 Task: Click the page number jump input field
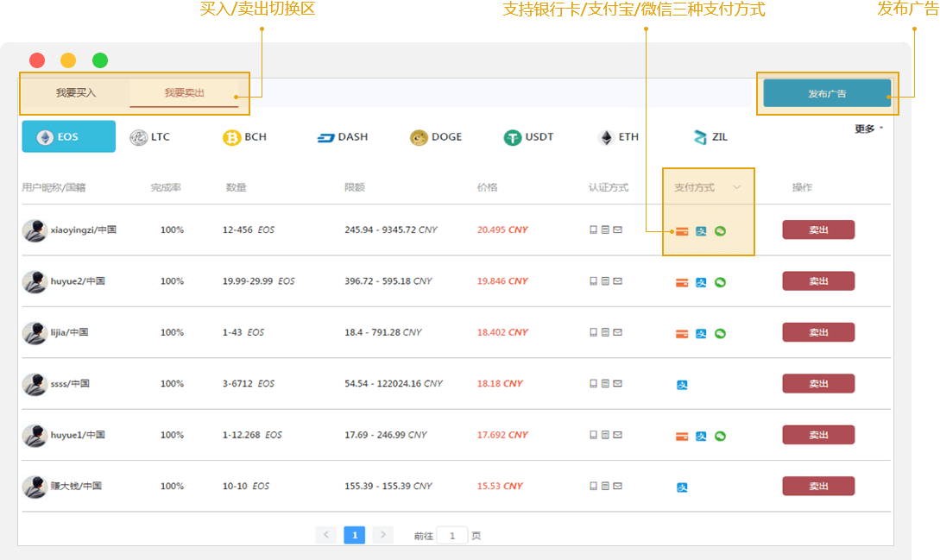coord(451,535)
